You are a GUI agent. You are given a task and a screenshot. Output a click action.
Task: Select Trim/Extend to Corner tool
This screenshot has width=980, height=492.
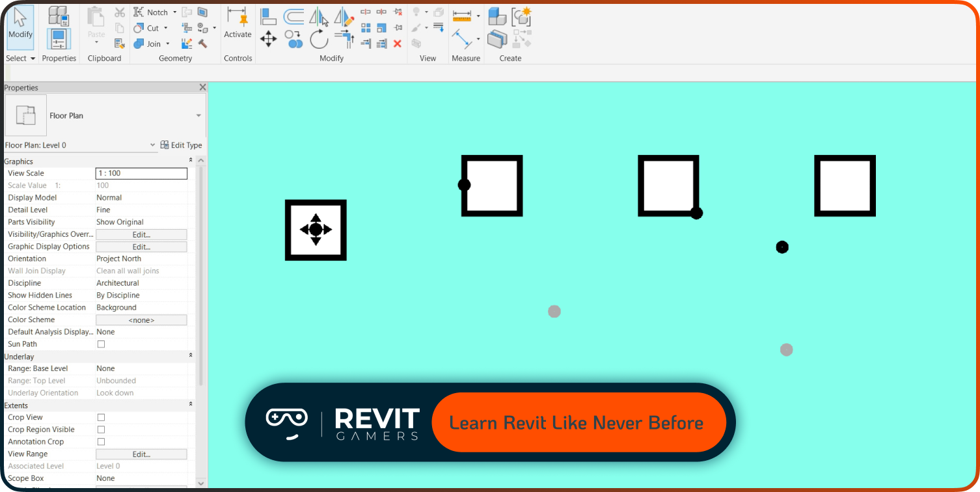[x=344, y=39]
